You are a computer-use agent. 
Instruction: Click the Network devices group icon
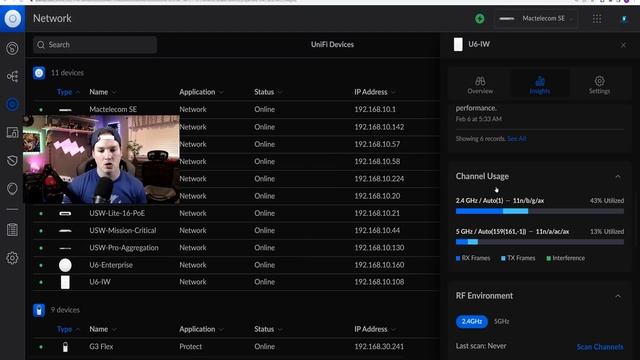pyautogui.click(x=39, y=73)
